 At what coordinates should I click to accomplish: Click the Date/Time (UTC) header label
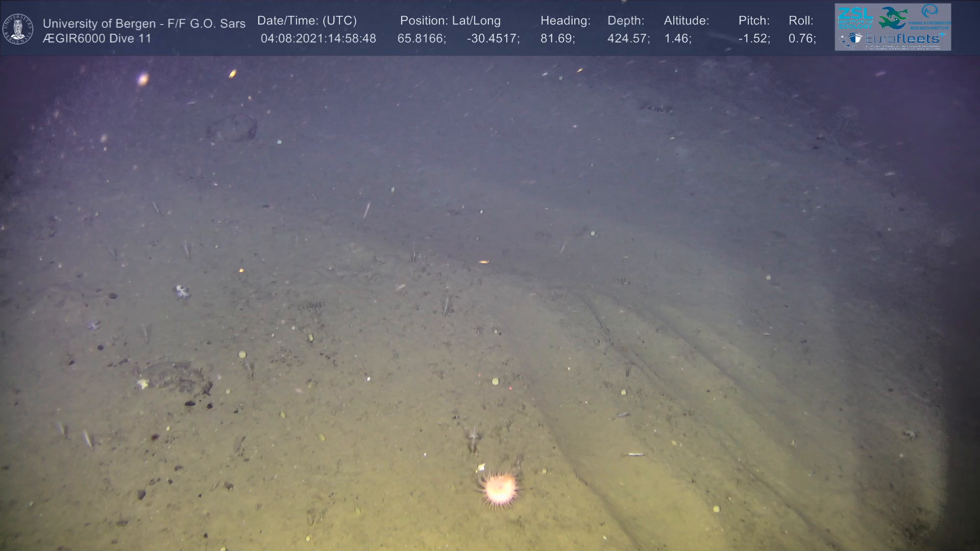[x=307, y=21]
